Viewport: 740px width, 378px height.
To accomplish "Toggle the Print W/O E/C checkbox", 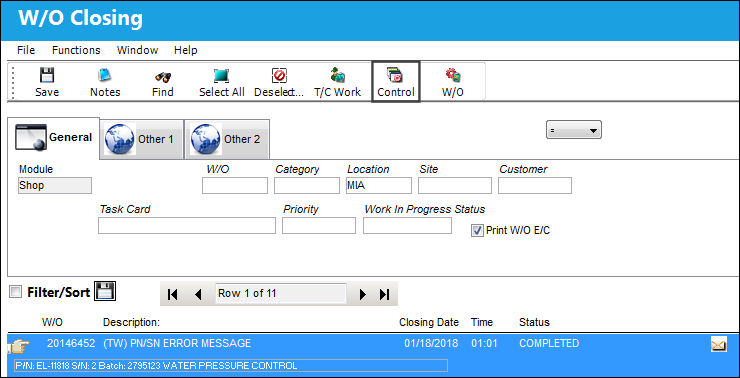I will tap(478, 231).
